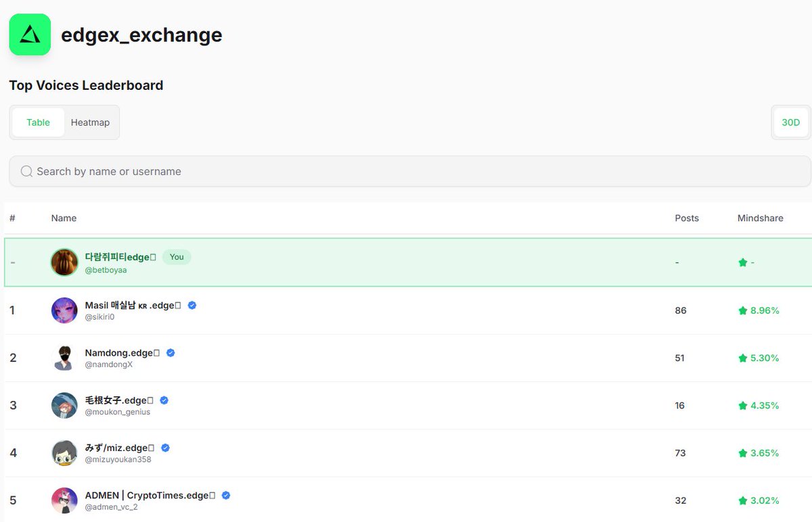Click the 3.02% mindshare value

coord(765,500)
